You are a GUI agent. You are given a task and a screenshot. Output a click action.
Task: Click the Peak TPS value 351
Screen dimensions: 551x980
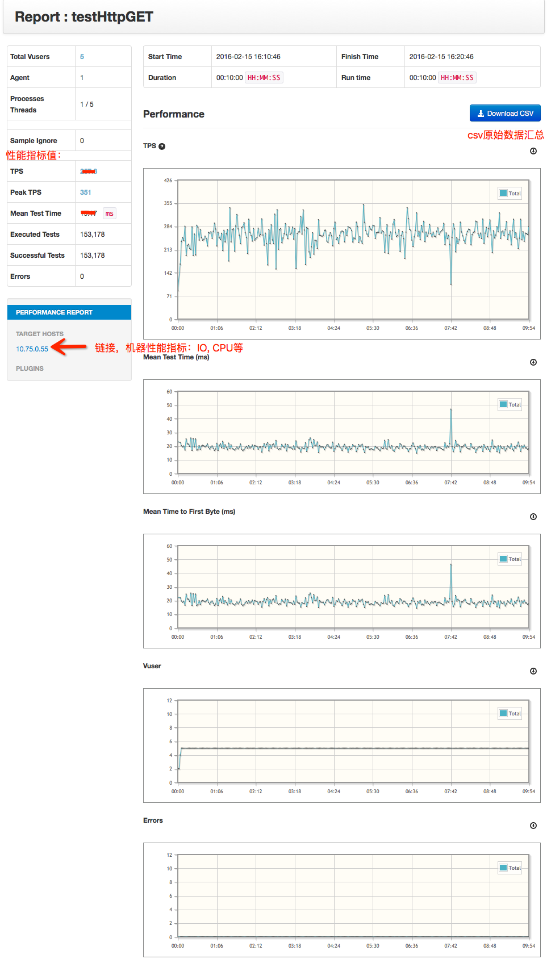(x=86, y=192)
